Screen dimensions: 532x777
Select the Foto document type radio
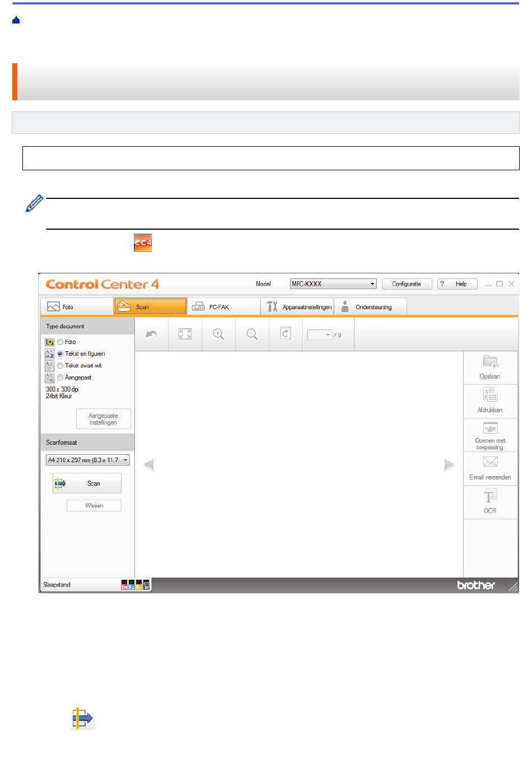coord(60,342)
